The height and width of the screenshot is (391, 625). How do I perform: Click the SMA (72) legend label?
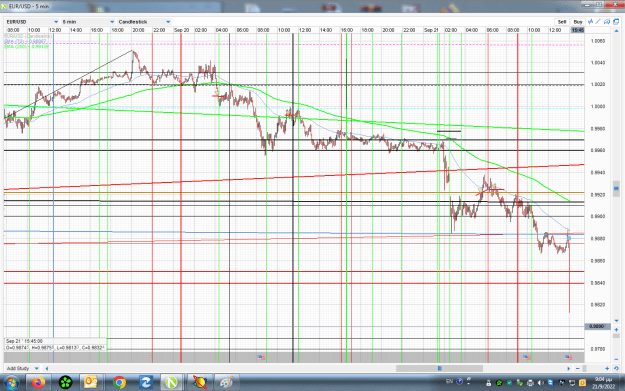click(25, 41)
